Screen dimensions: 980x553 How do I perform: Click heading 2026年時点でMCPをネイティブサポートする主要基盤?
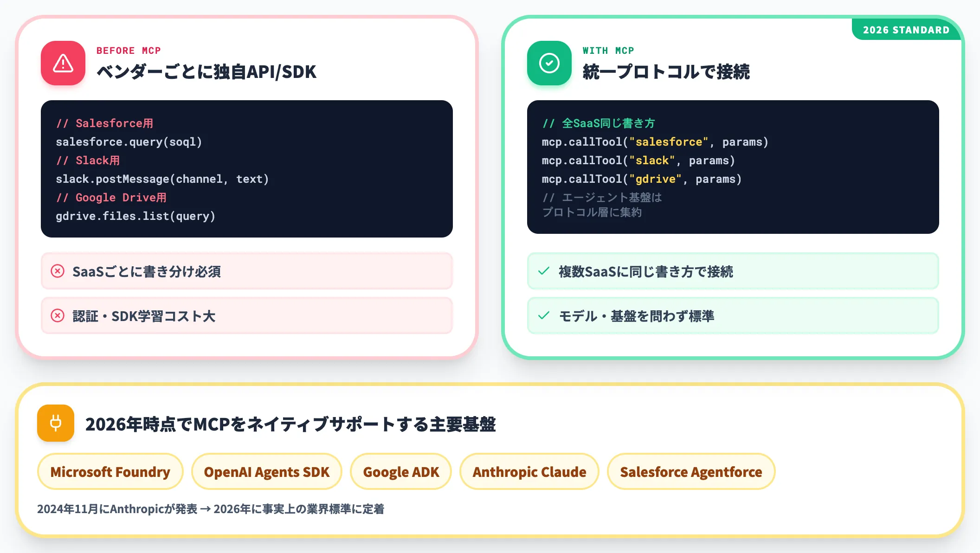point(290,424)
